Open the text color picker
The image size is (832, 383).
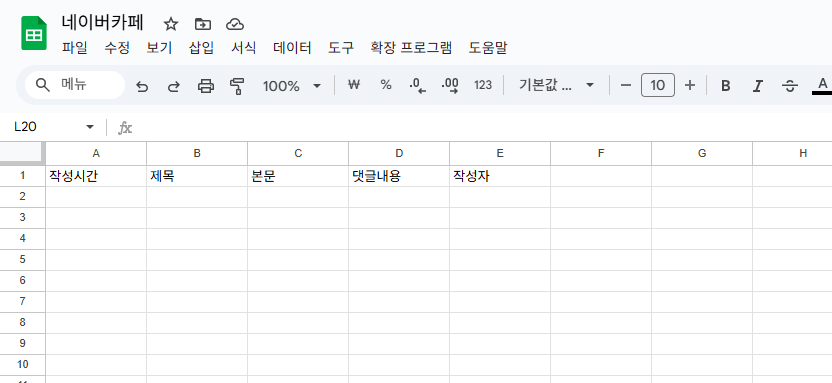[822, 85]
